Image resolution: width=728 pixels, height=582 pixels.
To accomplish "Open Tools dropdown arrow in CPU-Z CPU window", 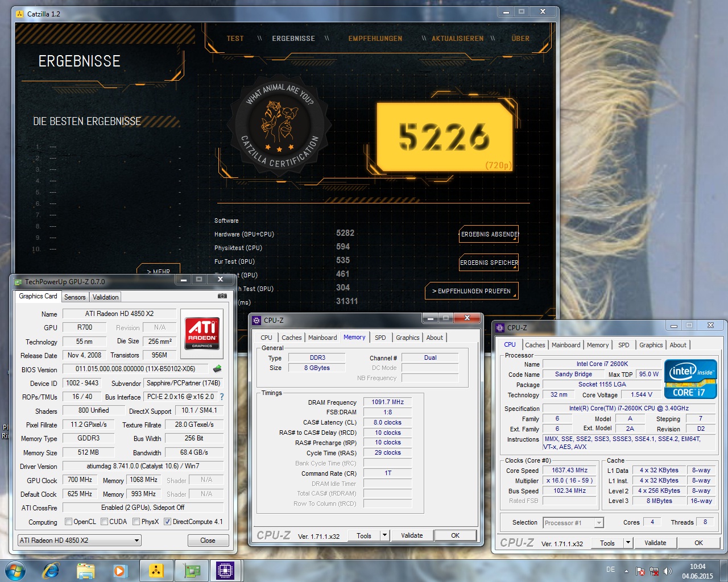I will click(628, 543).
